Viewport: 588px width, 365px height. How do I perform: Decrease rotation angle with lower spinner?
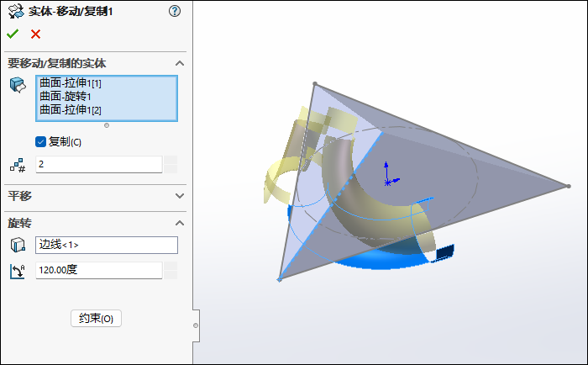(171, 275)
